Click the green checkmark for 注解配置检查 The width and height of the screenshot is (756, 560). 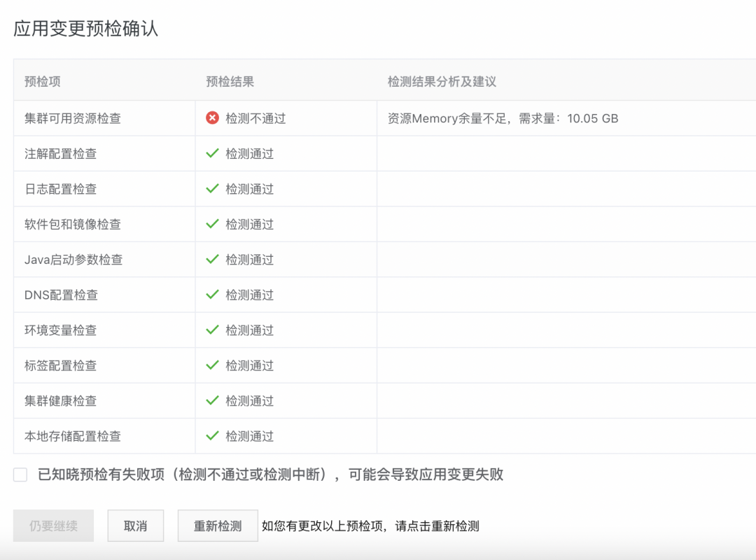[212, 153]
